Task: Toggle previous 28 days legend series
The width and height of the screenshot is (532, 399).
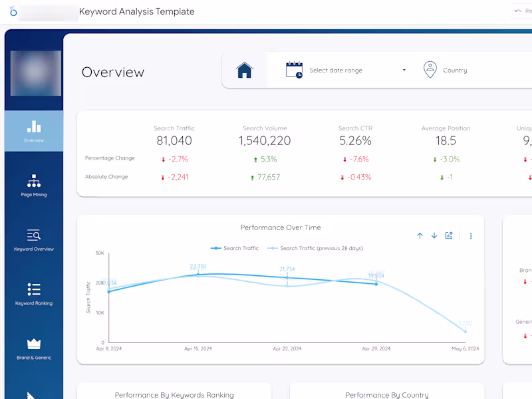Action: (315, 248)
